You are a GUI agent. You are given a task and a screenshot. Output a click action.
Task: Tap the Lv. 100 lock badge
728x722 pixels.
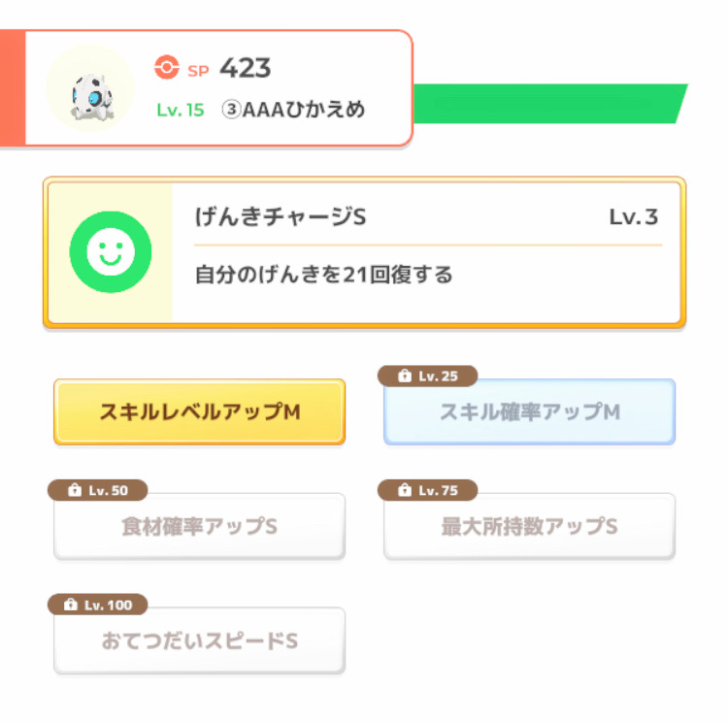pyautogui.click(x=97, y=605)
